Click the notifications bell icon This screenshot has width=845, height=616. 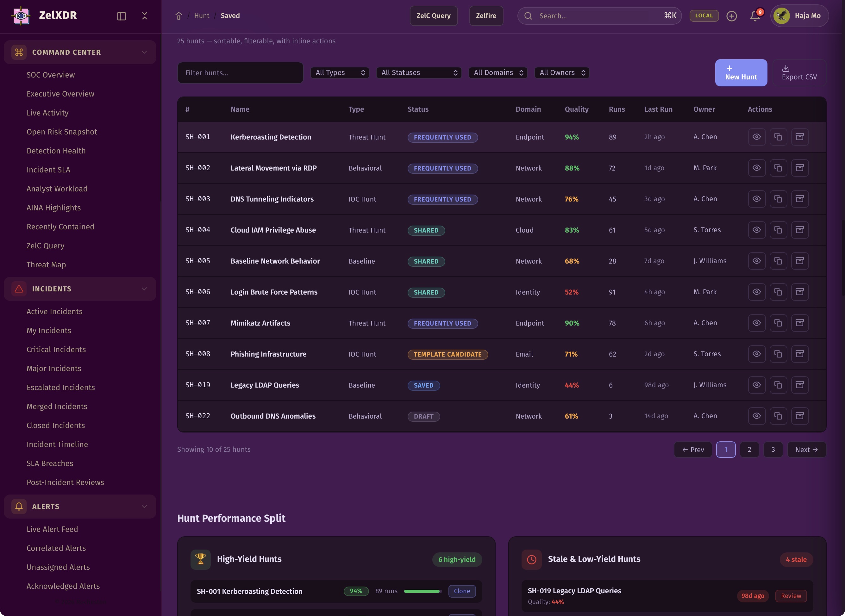point(755,16)
